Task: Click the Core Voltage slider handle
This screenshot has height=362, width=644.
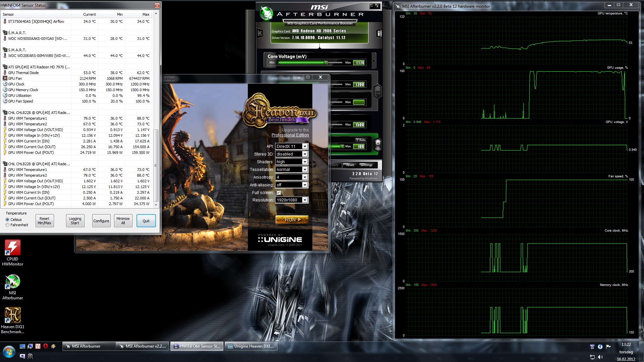Action: tap(326, 63)
